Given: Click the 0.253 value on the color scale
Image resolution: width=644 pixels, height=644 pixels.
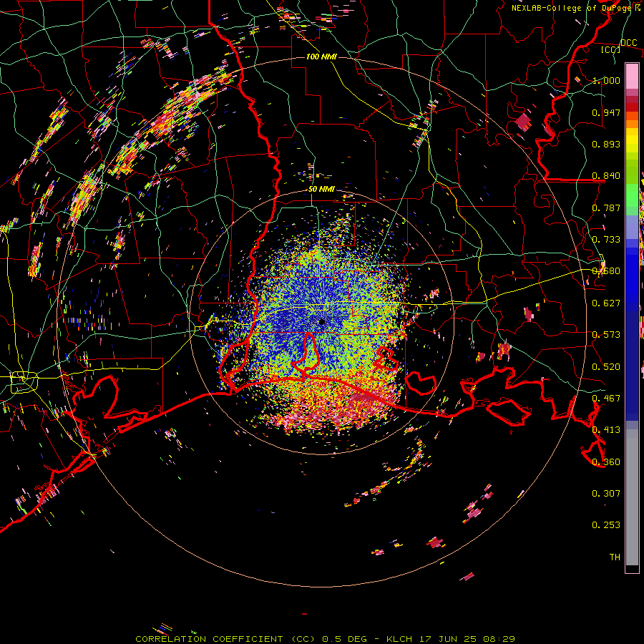Looking at the screenshot, I should (x=606, y=525).
